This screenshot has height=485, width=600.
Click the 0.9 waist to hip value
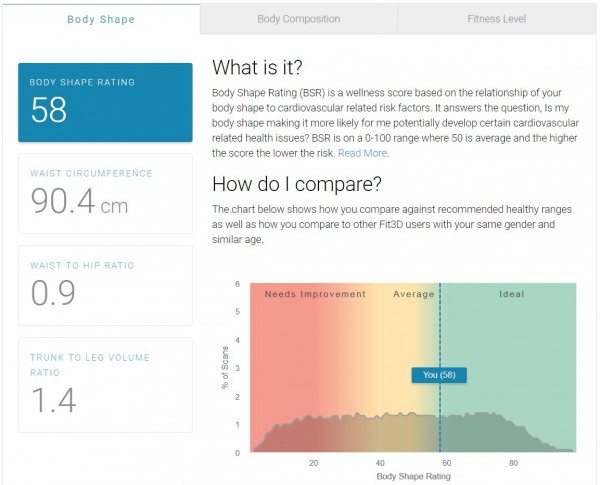[x=53, y=293]
